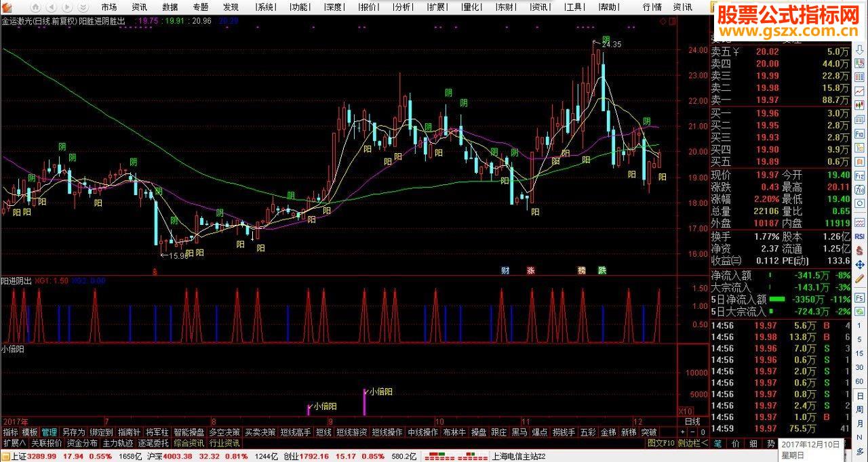The image size is (868, 462).
Task: Select the 价 tab below quote panel
Action: (736, 444)
